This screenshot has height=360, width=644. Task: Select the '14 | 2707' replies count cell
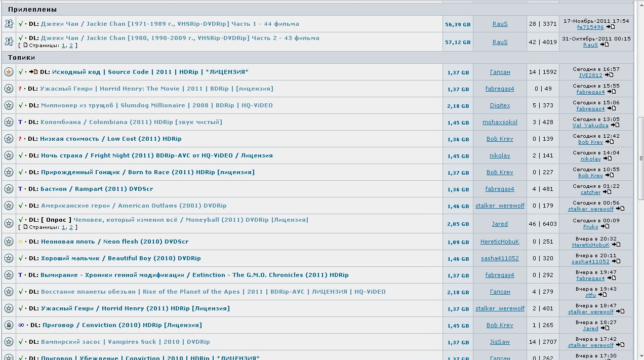click(542, 342)
